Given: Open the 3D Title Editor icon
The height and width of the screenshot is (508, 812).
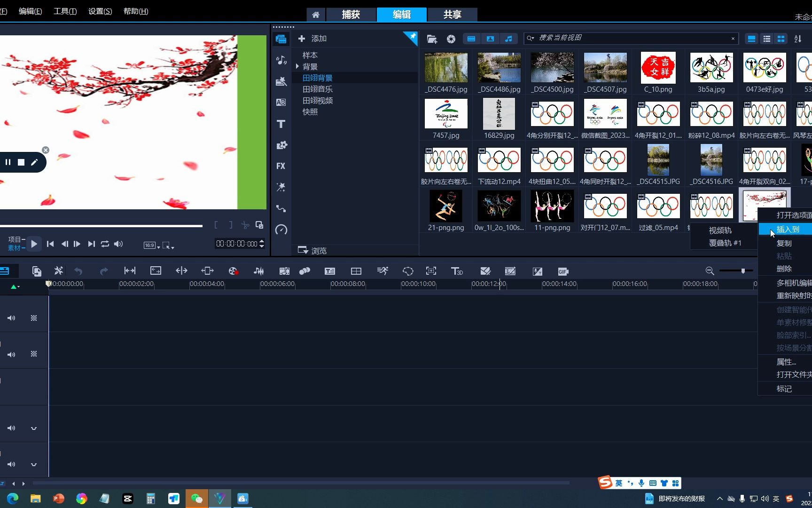Looking at the screenshot, I should coord(457,271).
